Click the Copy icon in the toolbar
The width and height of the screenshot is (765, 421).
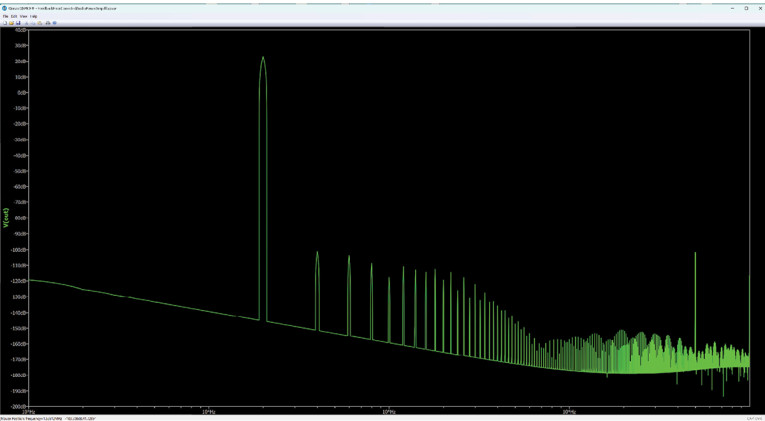[x=33, y=23]
